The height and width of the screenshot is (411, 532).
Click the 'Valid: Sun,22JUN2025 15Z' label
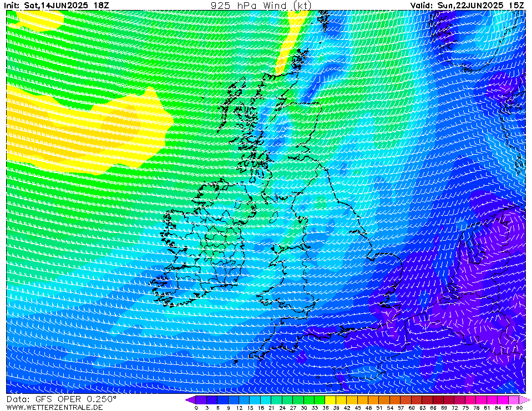[x=467, y=6]
